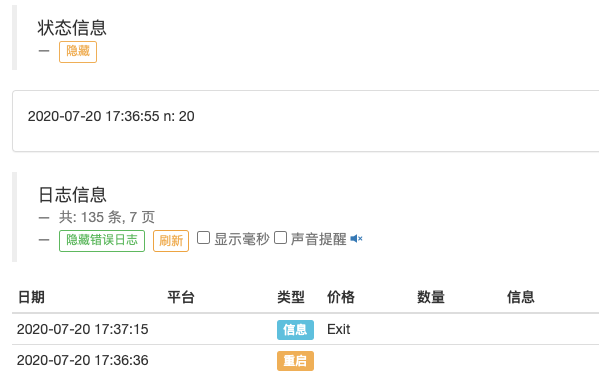
Task: Select the 日期 column header
Action: [x=31, y=297]
